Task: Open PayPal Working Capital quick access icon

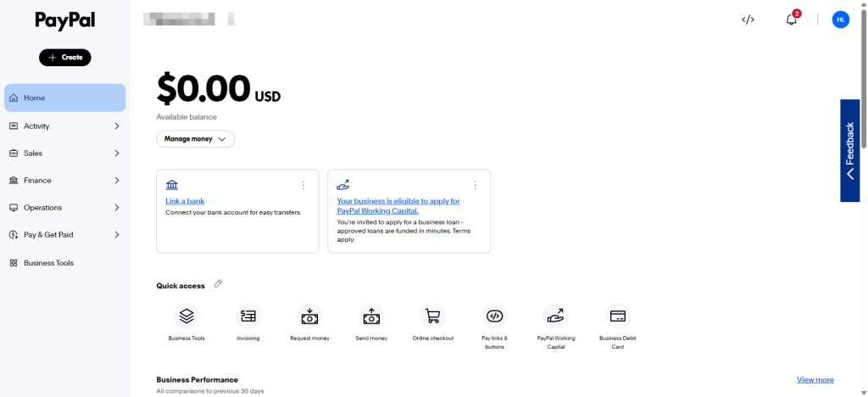Action: pyautogui.click(x=556, y=316)
